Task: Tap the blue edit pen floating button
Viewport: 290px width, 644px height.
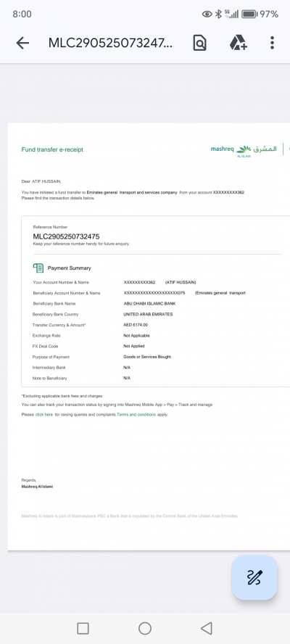Action: click(254, 577)
